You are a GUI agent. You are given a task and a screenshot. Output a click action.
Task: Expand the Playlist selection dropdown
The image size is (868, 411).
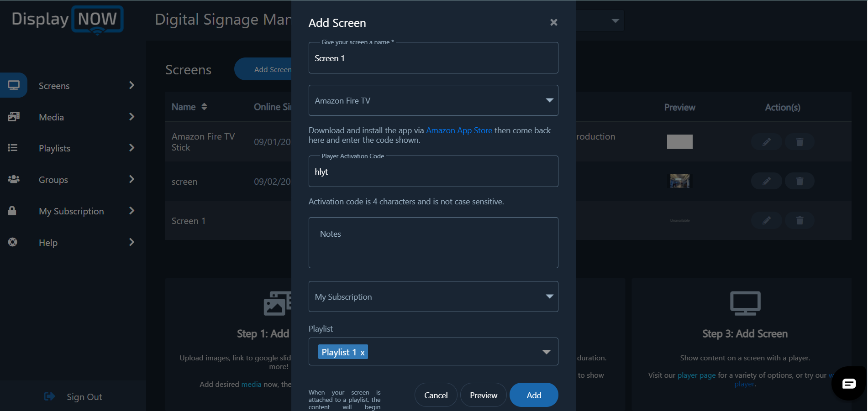[x=546, y=352]
